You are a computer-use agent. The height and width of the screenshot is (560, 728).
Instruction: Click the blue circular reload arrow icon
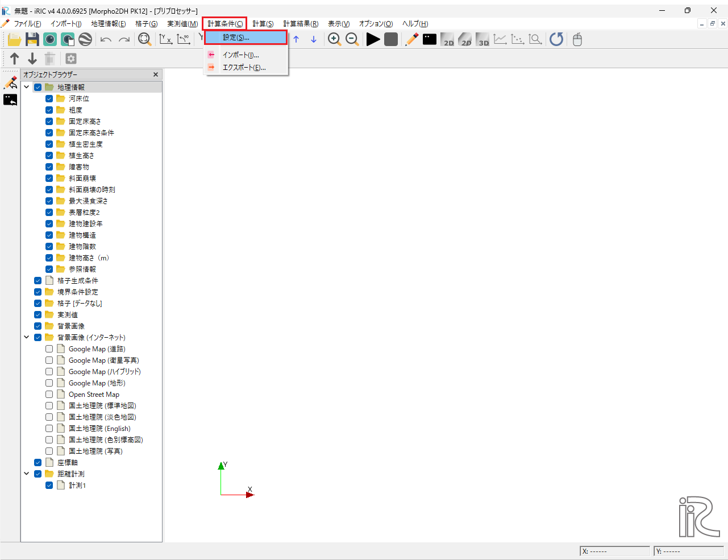556,39
